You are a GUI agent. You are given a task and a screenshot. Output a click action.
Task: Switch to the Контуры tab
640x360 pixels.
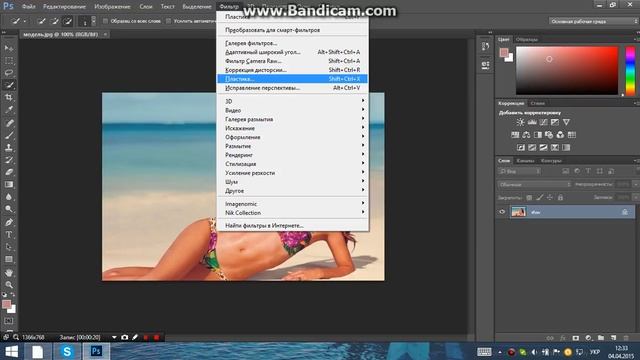click(551, 161)
